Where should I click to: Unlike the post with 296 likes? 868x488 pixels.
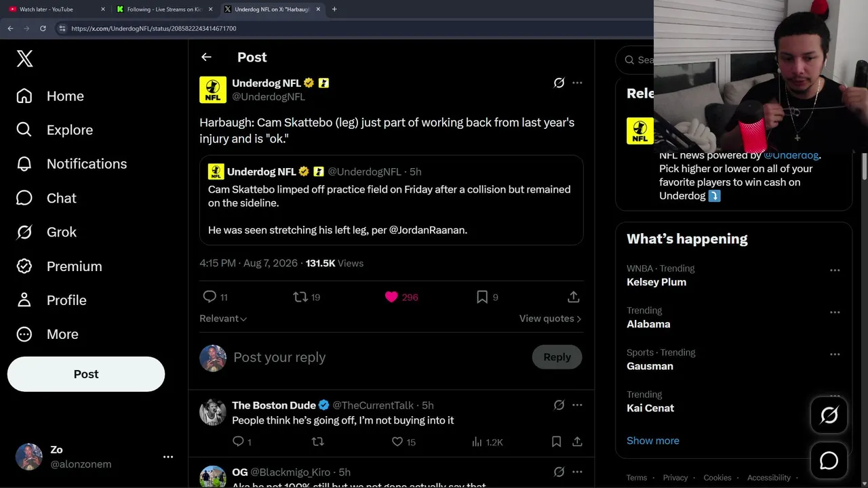pyautogui.click(x=401, y=297)
